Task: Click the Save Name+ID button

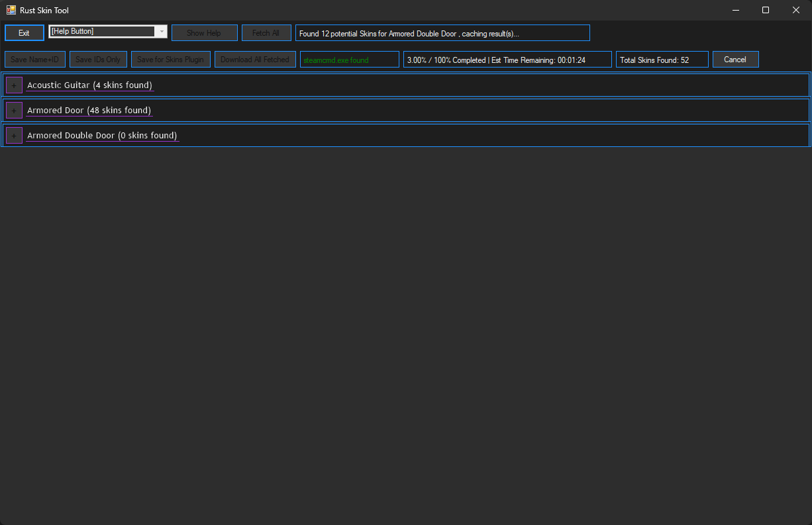Action: coord(35,60)
